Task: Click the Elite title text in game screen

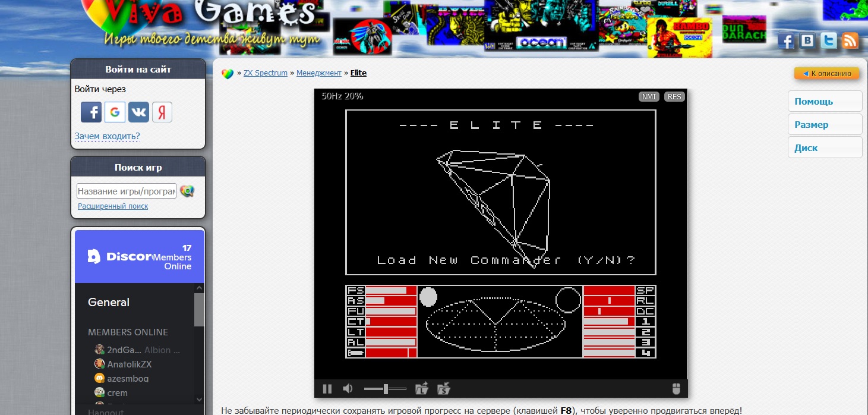Action: coord(497,125)
